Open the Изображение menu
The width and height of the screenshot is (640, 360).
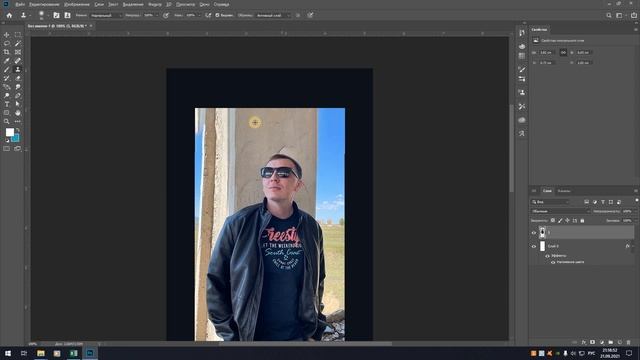(x=77, y=4)
